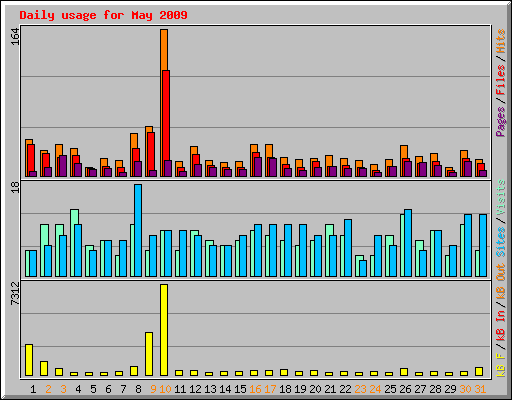Click the blue Sites legend label
The width and height of the screenshot is (512, 400).
pos(501,242)
